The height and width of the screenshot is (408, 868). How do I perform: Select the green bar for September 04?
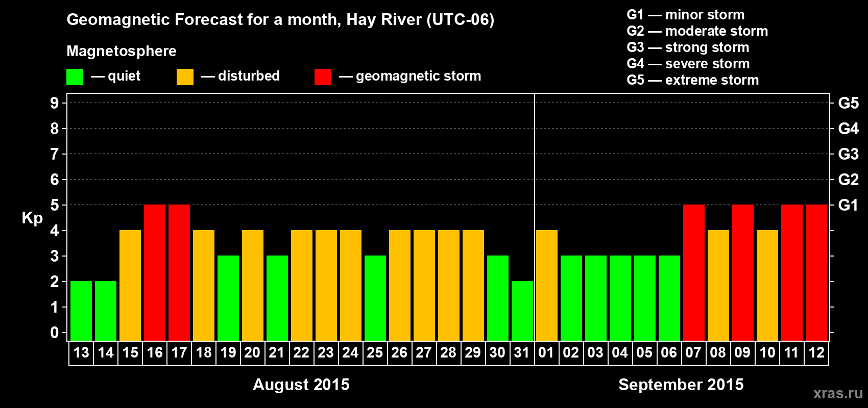pos(620,298)
